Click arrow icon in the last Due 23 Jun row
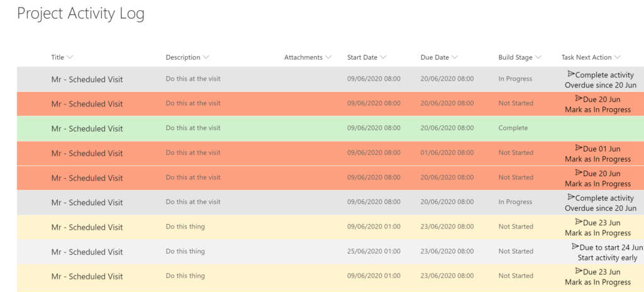The width and height of the screenshot is (644, 292). pyautogui.click(x=579, y=271)
